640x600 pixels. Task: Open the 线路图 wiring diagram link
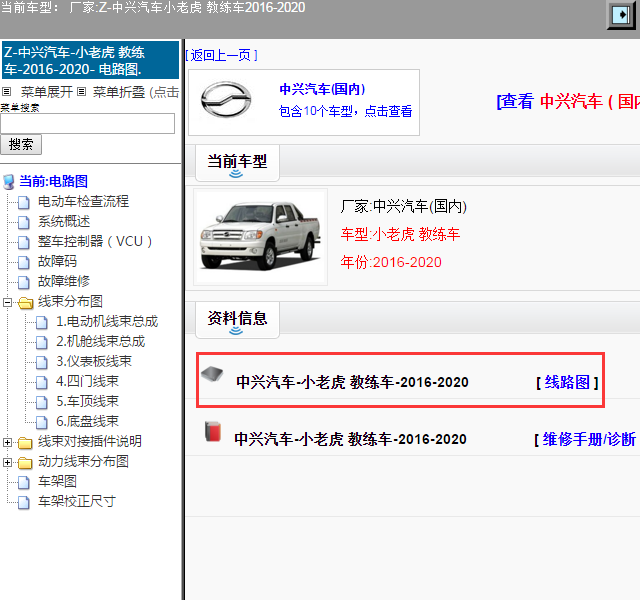click(567, 382)
